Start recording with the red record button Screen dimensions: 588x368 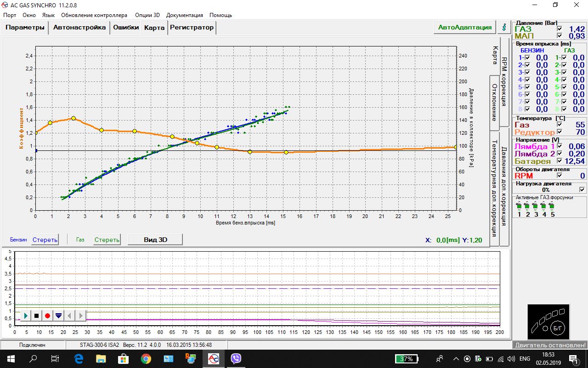(x=47, y=316)
